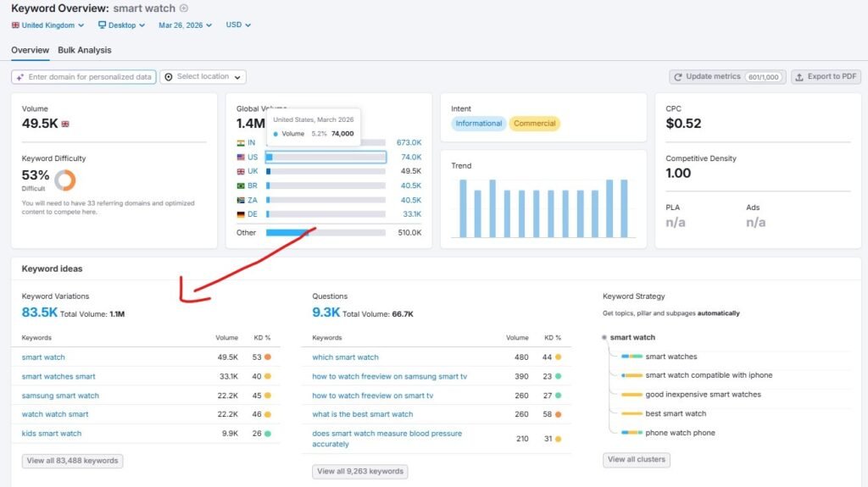Open what is the best smart watch link
Viewport: 868px width, 487px height.
point(363,414)
